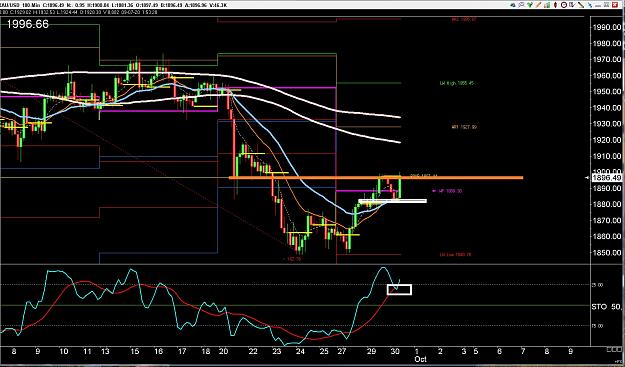Click the 1850.00 price axis label
This screenshot has height=367, width=625.
pos(606,253)
